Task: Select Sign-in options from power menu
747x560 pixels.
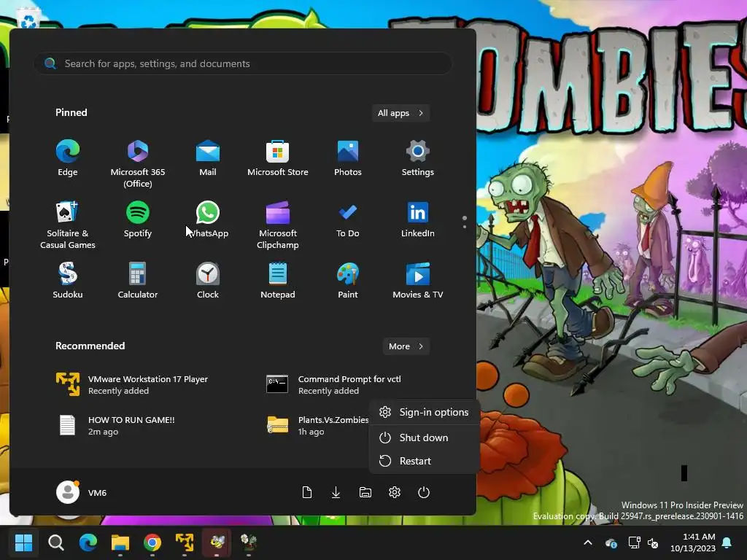Action: (x=424, y=413)
